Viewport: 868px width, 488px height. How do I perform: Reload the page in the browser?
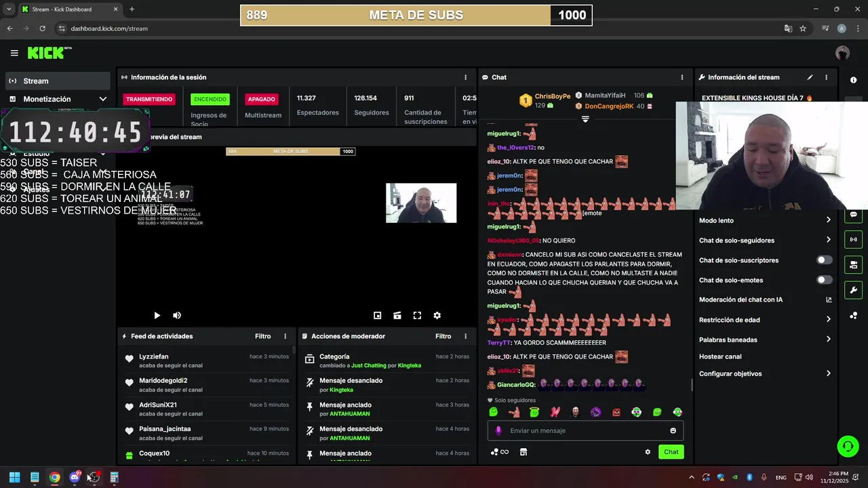pos(42,28)
